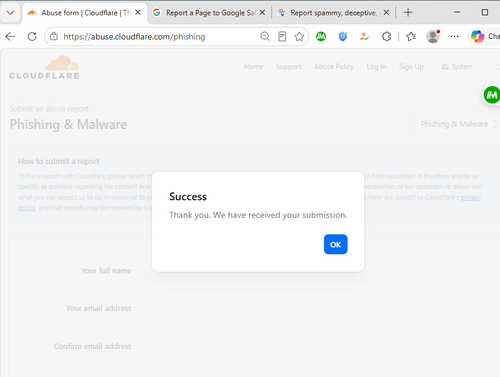Maximize the browser window
This screenshot has height=377, width=500.
pyautogui.click(x=485, y=12)
